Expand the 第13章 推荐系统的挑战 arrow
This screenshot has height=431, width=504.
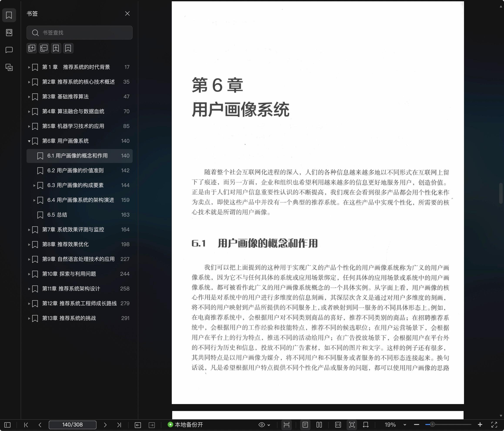pyautogui.click(x=29, y=318)
